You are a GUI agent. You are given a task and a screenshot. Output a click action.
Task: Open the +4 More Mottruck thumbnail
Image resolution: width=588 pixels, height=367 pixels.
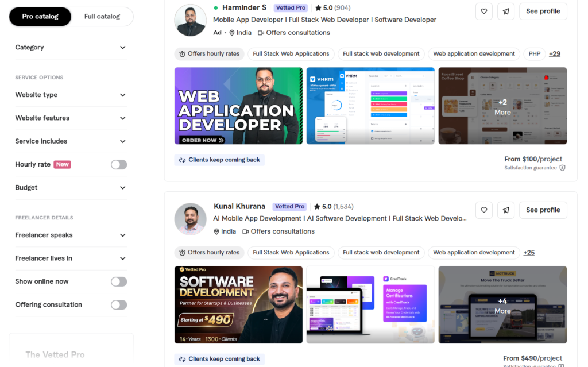[x=502, y=305]
